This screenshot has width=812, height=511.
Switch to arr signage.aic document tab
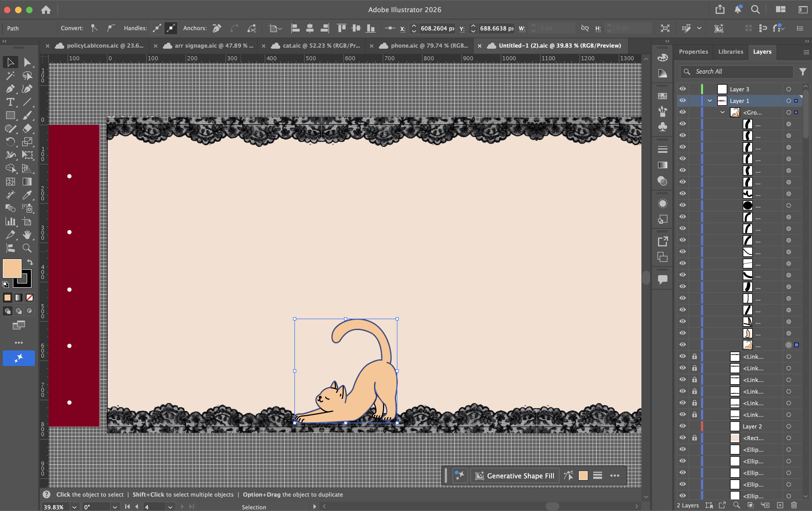click(x=214, y=45)
